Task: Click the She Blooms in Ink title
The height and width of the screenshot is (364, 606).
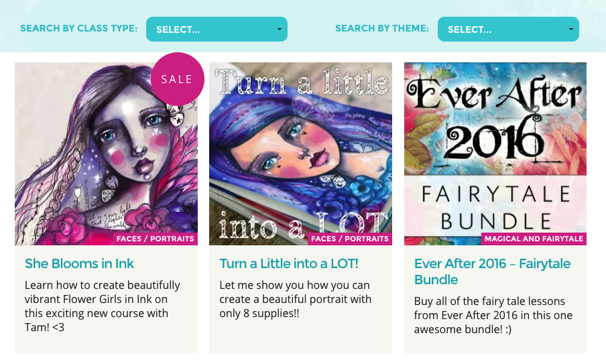Action: click(x=79, y=263)
